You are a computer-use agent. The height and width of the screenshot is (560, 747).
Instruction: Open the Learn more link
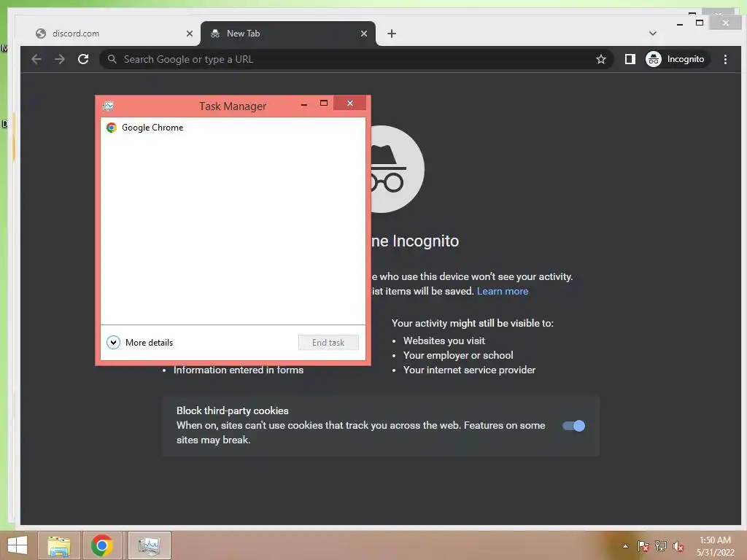point(503,291)
